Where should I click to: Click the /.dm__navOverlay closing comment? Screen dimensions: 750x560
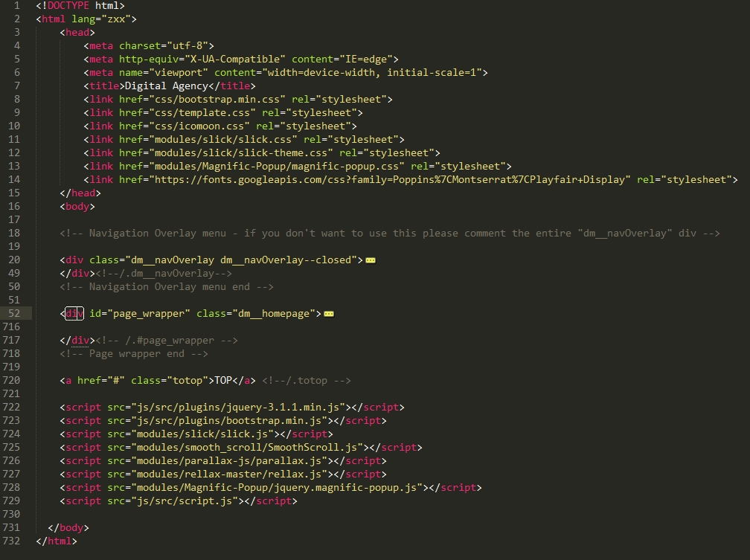click(x=164, y=274)
